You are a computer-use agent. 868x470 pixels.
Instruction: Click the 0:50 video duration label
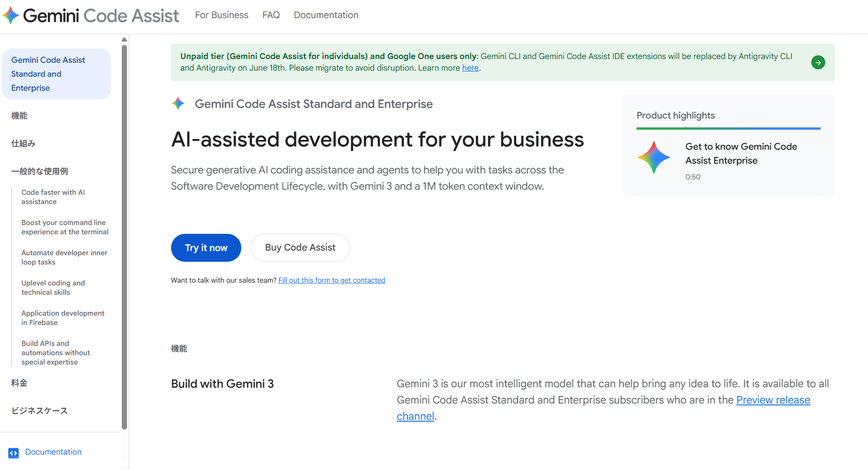[x=693, y=177]
